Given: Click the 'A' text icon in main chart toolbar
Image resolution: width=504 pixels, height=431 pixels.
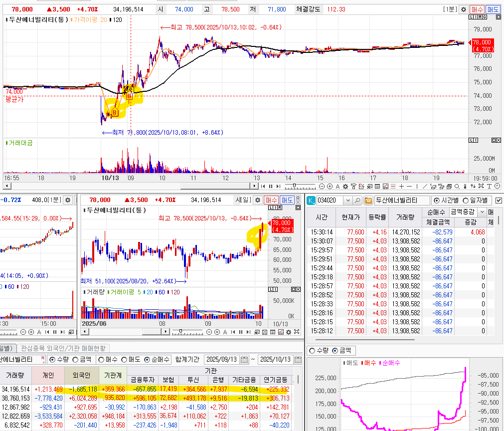Looking at the screenshot, I should pyautogui.click(x=337, y=186).
